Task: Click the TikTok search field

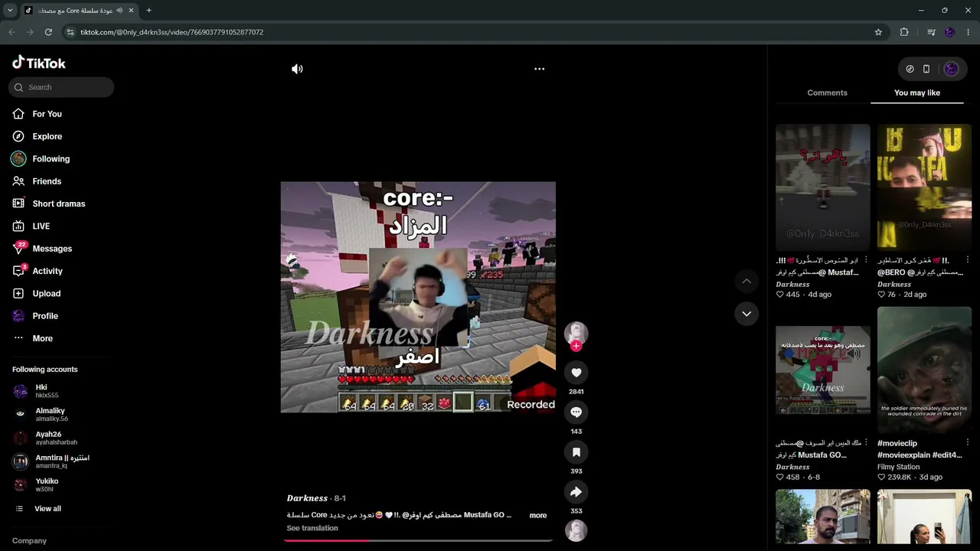Action: (x=61, y=87)
